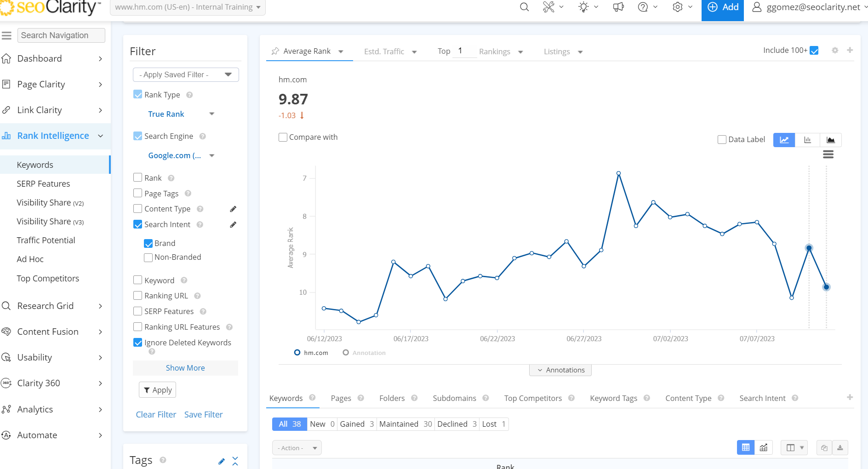868x469 pixels.
Task: Open the chart hamburger export menu
Action: pos(828,154)
